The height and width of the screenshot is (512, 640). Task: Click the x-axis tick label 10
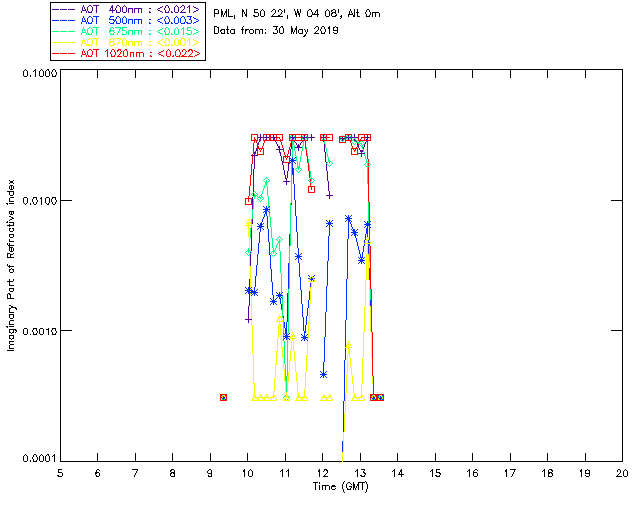click(x=248, y=472)
